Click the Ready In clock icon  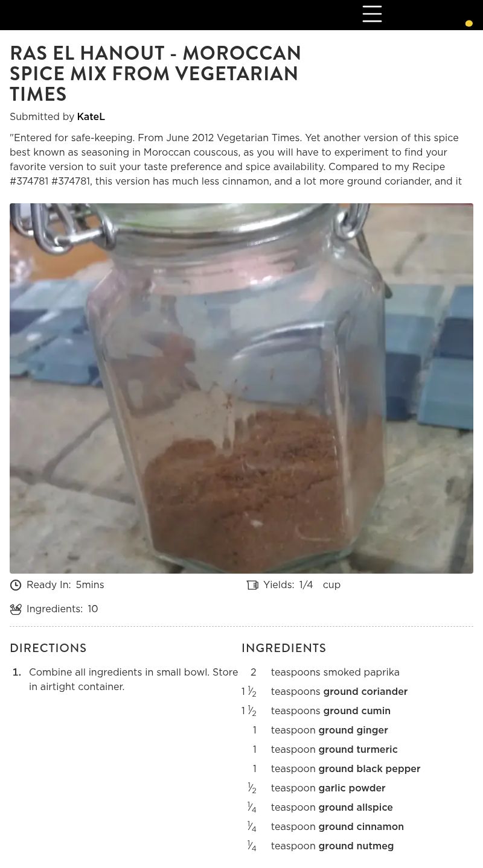click(x=16, y=585)
